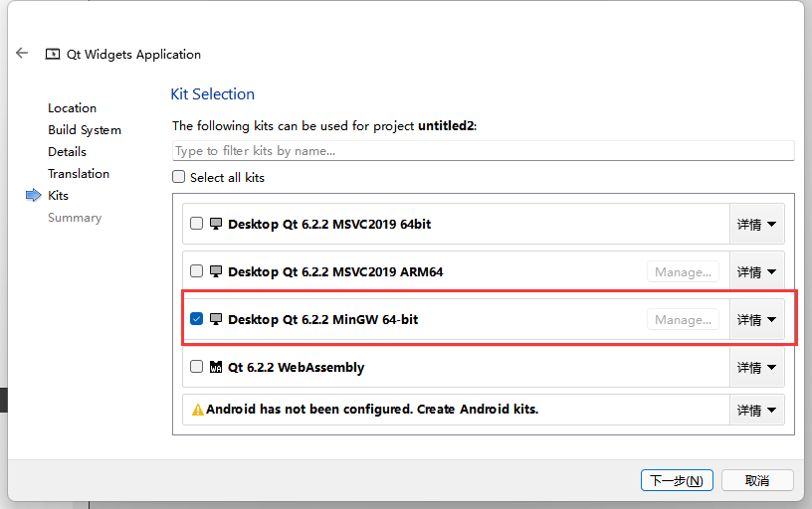Open the Translation wizard step
This screenshot has width=812, height=509.
tap(79, 173)
